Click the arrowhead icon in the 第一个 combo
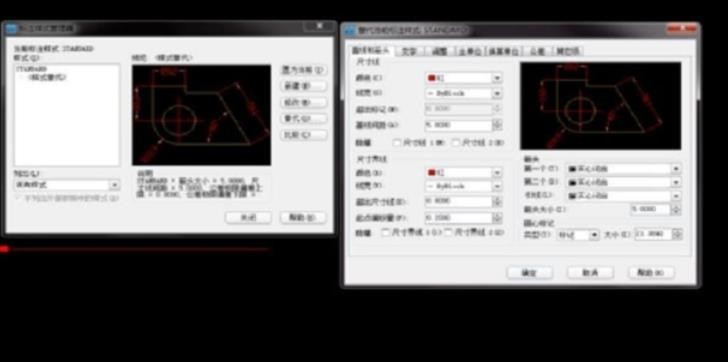The width and height of the screenshot is (728, 362). [x=572, y=169]
